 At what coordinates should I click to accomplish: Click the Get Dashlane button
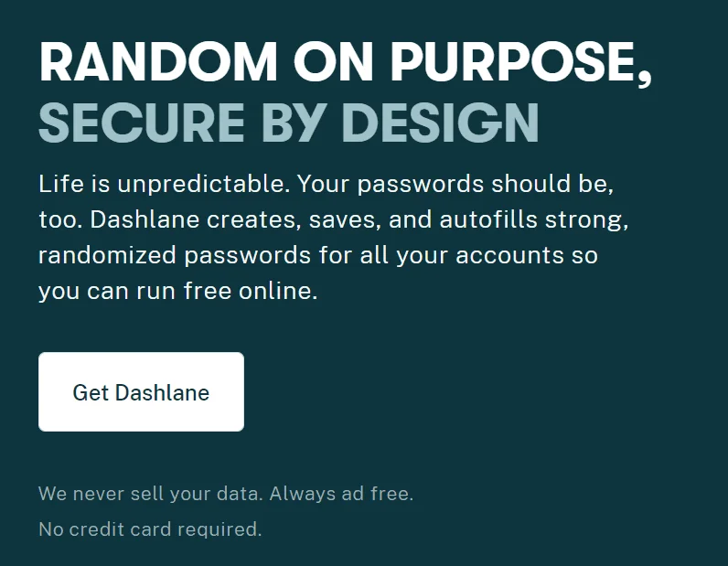click(141, 392)
